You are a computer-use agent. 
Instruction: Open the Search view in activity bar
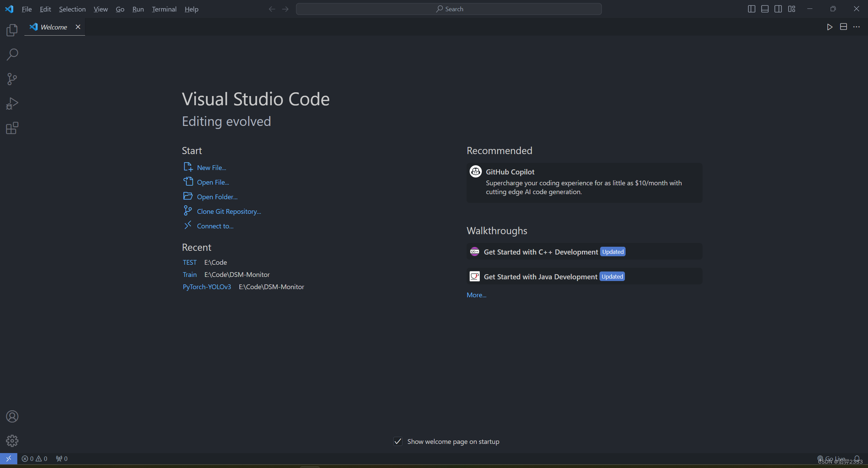(x=12, y=55)
